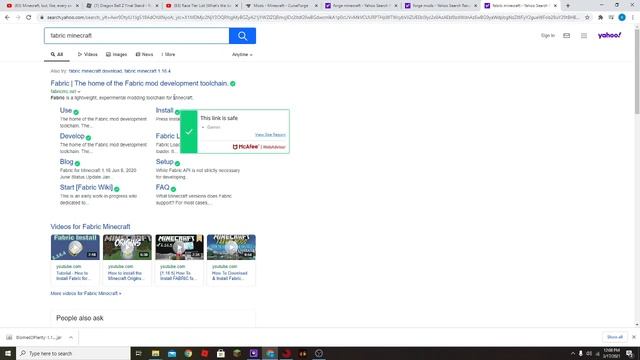Screen dimensions: 640x360
Task: Open a new browser tab with plus
Action: point(568,6)
